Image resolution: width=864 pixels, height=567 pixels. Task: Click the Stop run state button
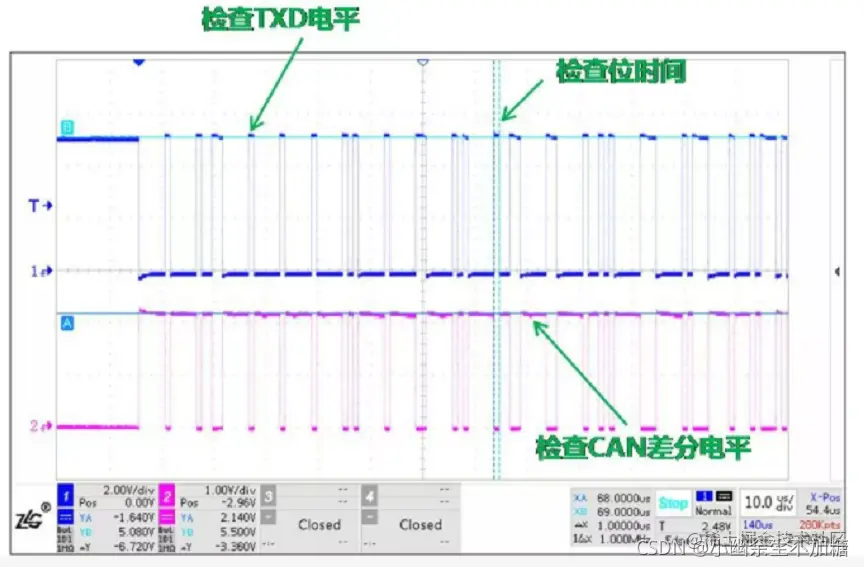[x=673, y=503]
